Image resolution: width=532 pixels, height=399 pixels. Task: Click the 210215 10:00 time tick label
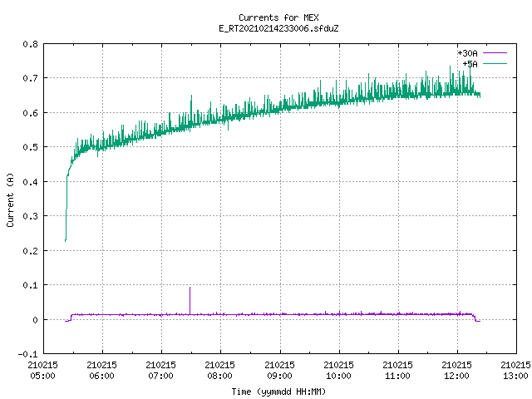pos(338,371)
